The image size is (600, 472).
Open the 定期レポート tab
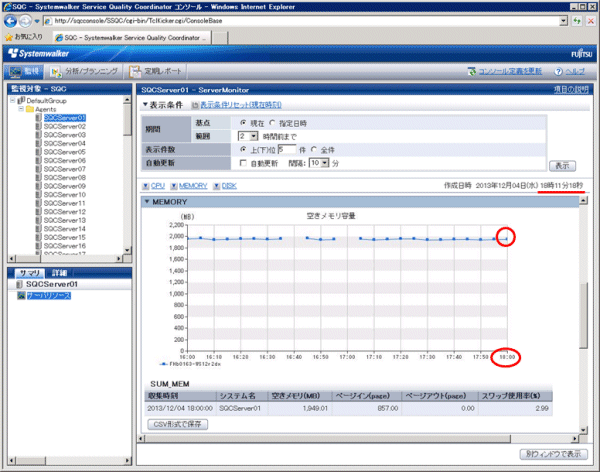(156, 71)
